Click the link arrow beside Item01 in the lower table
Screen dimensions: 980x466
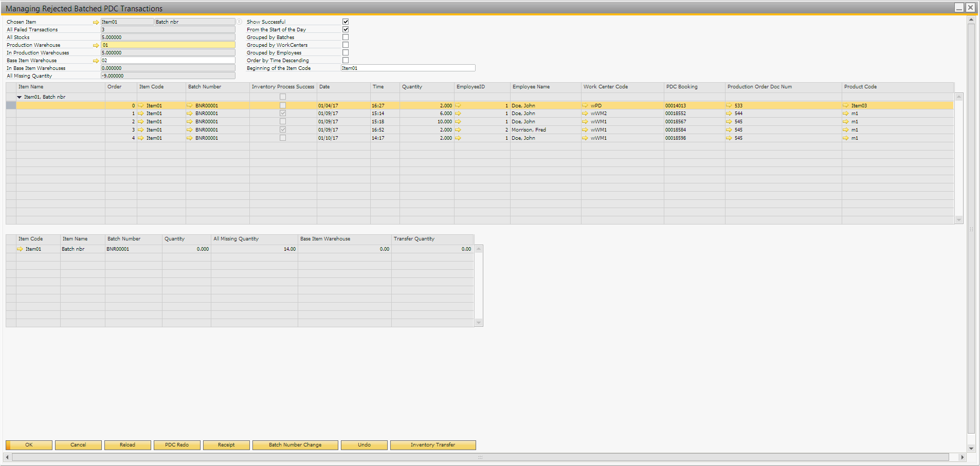(20, 249)
